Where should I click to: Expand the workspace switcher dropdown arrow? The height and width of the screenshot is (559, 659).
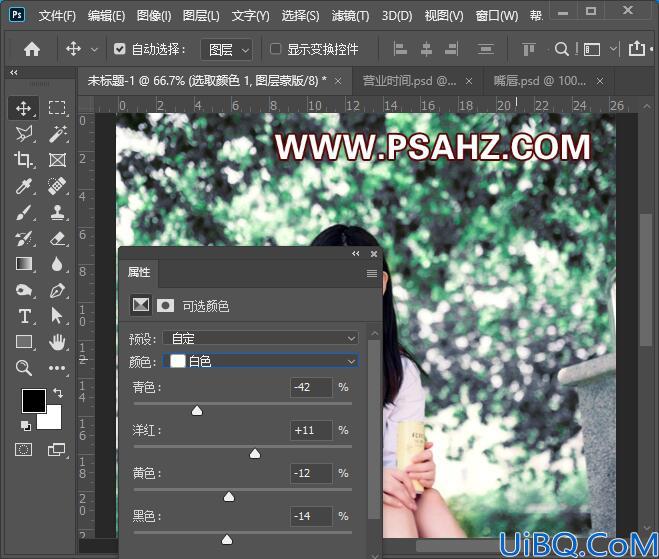pos(614,48)
